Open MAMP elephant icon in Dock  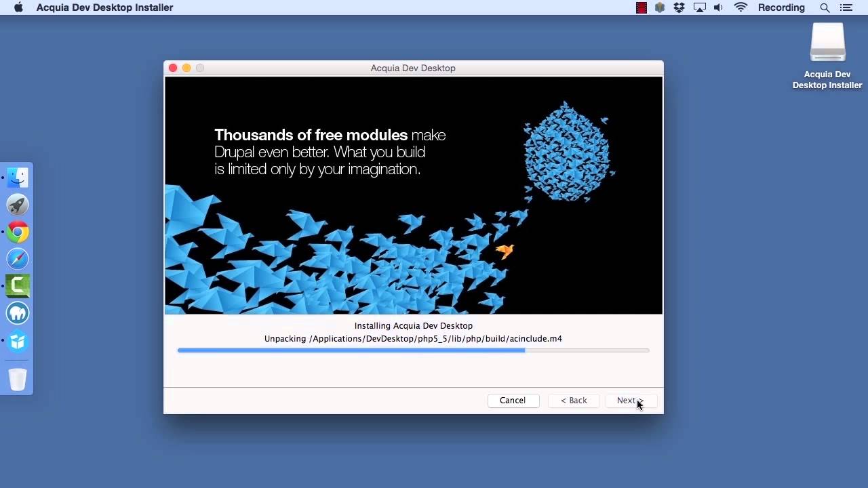point(18,313)
